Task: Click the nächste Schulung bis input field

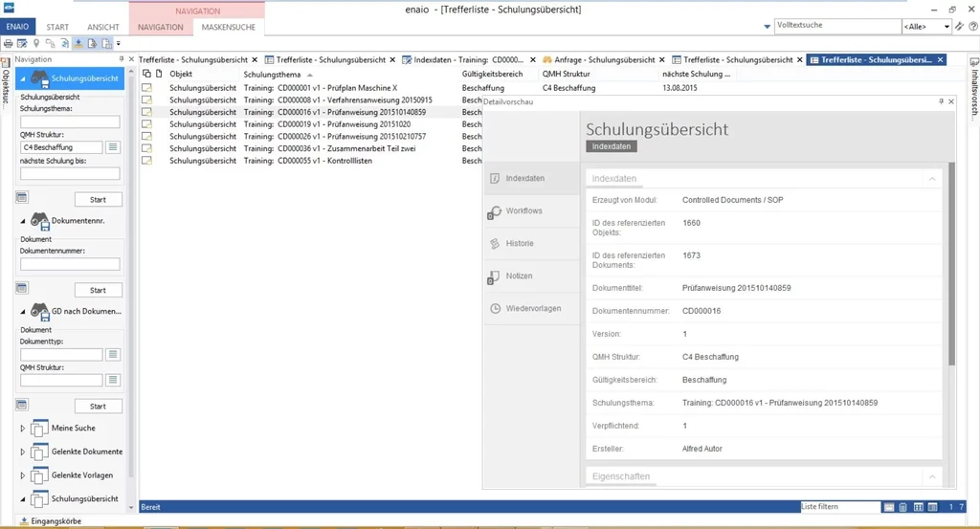Action: pyautogui.click(x=70, y=174)
